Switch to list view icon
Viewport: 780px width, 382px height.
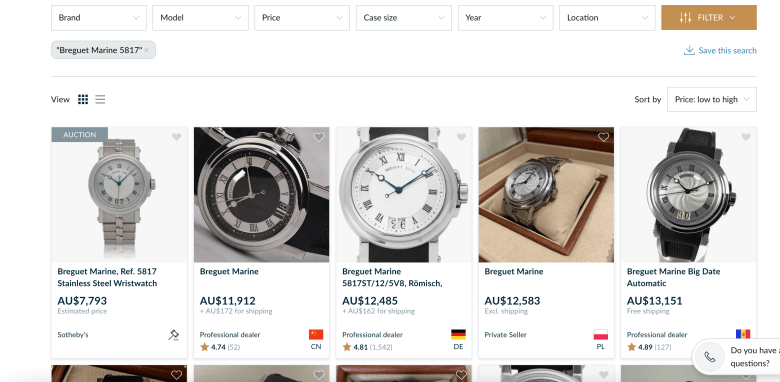click(x=100, y=99)
